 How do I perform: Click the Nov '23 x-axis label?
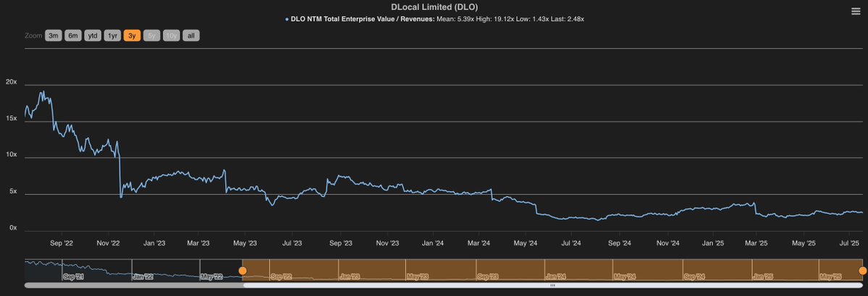coord(387,243)
